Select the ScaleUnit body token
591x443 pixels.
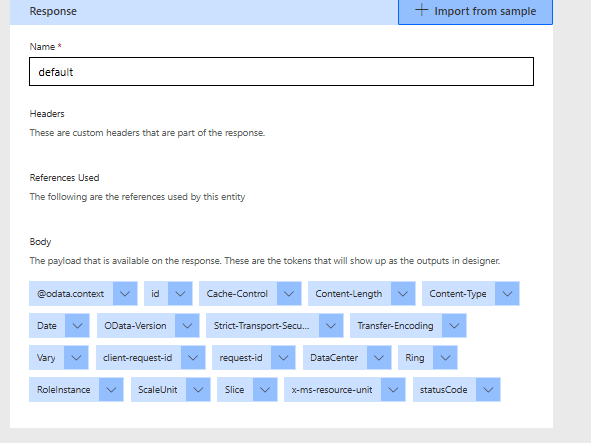coord(158,390)
